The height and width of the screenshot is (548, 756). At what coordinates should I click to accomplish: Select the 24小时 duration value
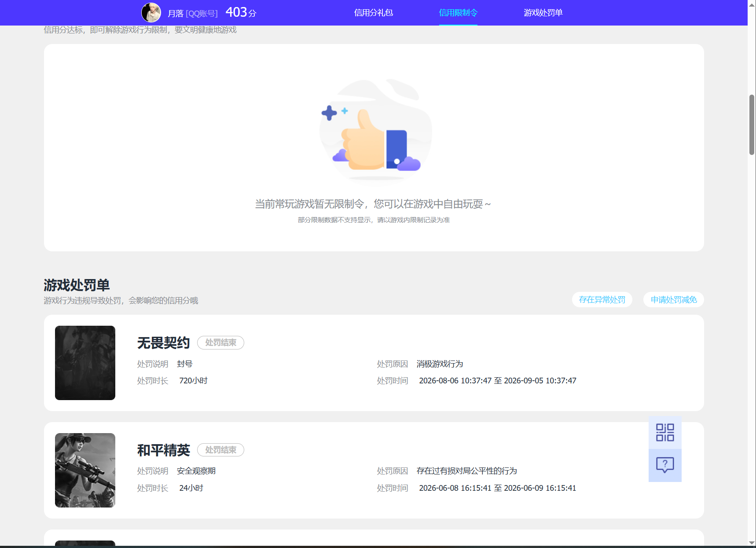(191, 488)
